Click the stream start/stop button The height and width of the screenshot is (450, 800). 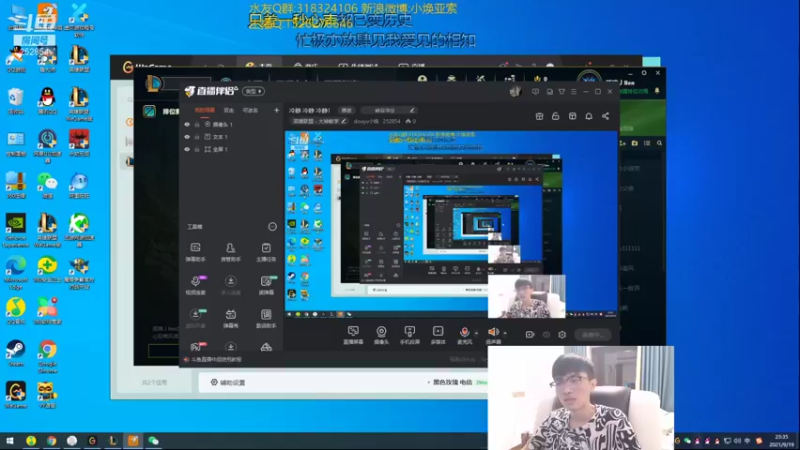click(x=593, y=335)
